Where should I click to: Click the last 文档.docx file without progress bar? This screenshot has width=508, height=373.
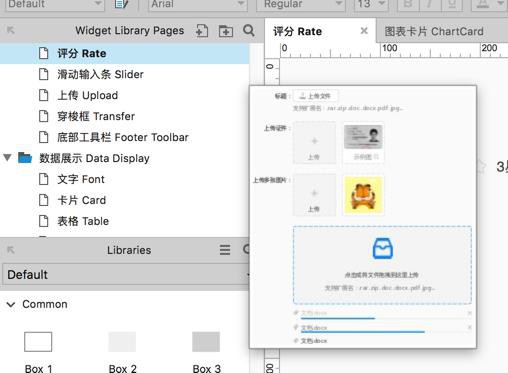314,341
